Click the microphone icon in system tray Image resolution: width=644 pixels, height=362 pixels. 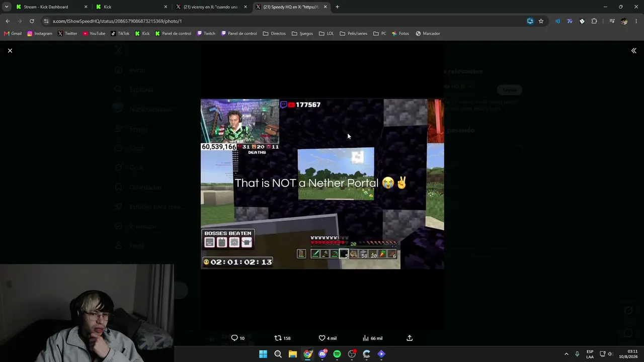click(x=577, y=354)
